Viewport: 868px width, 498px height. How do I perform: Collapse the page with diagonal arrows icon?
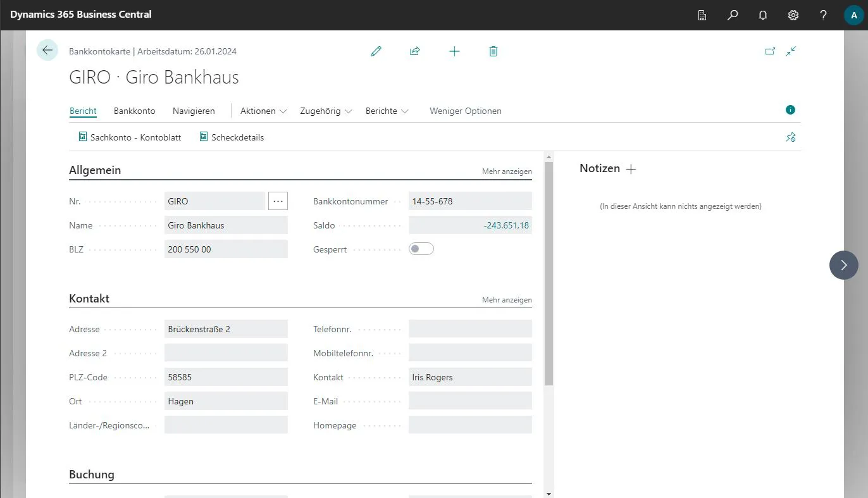(x=791, y=51)
